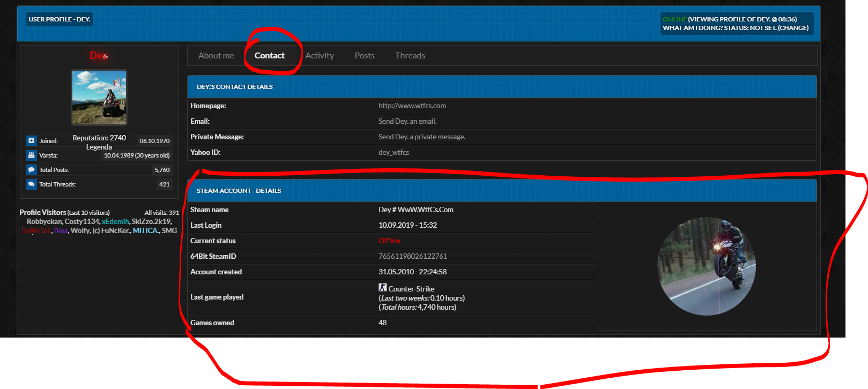Open the About me tab
868x389 pixels.
click(x=216, y=56)
